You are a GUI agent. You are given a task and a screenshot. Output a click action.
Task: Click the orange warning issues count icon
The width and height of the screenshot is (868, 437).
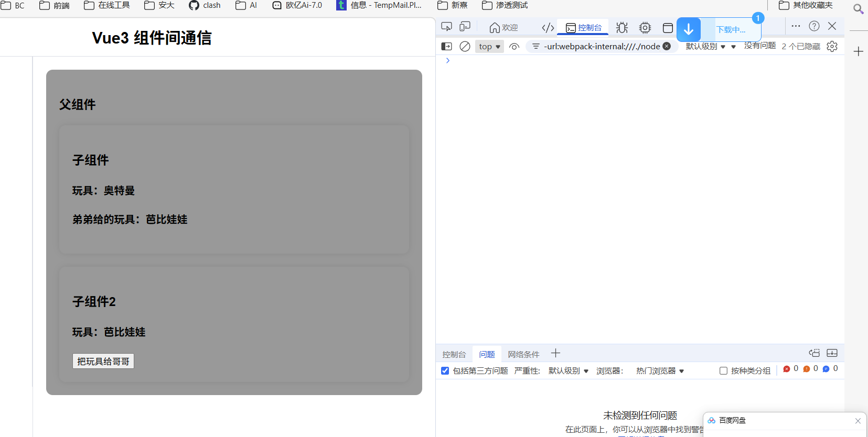807,369
